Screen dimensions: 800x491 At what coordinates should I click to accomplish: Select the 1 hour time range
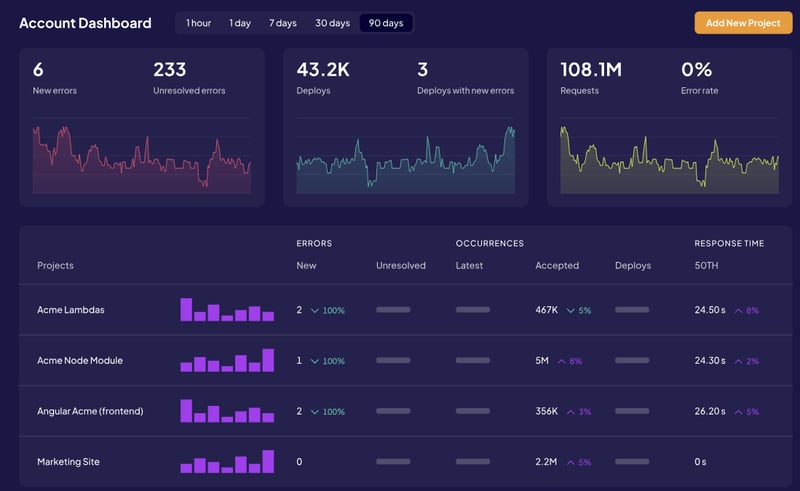[198, 23]
